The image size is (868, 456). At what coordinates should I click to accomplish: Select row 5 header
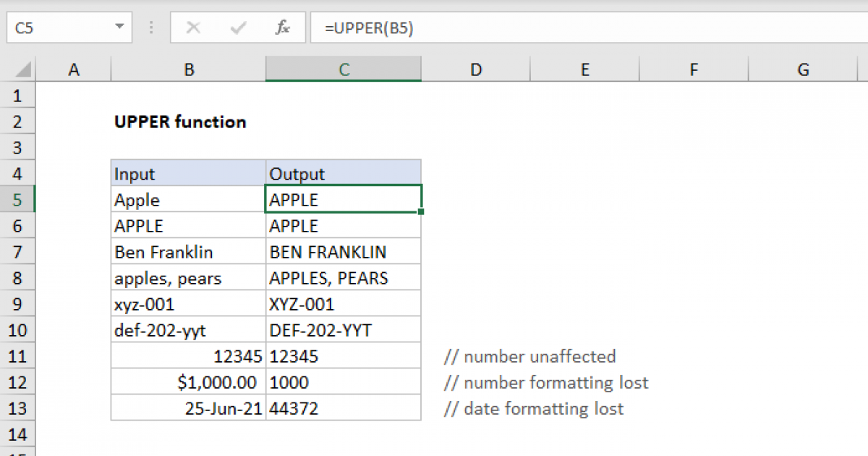click(18, 200)
